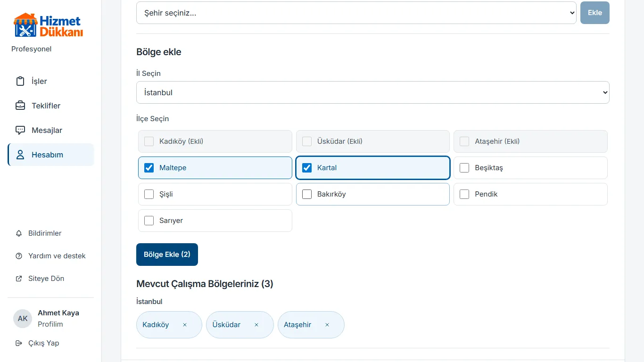Image resolution: width=644 pixels, height=362 pixels.
Task: Click the Siteye Dön link
Action: [51, 279]
